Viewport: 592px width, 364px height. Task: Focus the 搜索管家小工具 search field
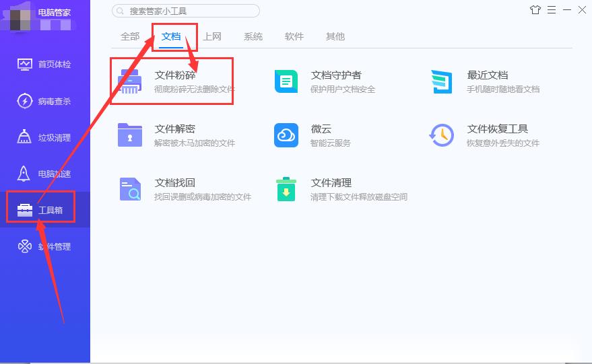coord(186,11)
